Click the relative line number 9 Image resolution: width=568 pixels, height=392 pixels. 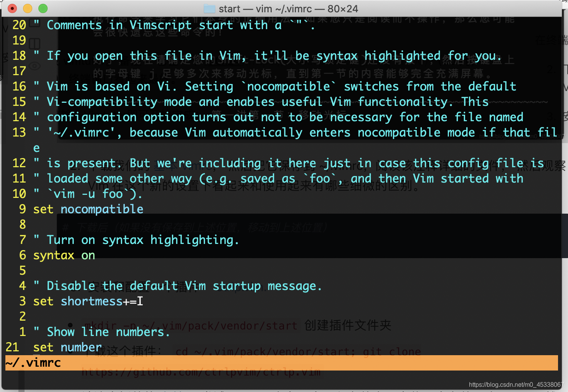23,209
